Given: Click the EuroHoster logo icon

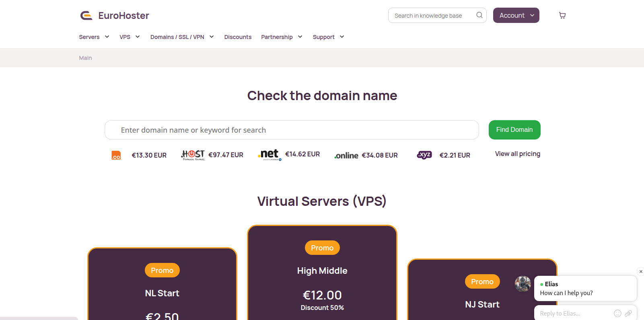Looking at the screenshot, I should tap(86, 16).
